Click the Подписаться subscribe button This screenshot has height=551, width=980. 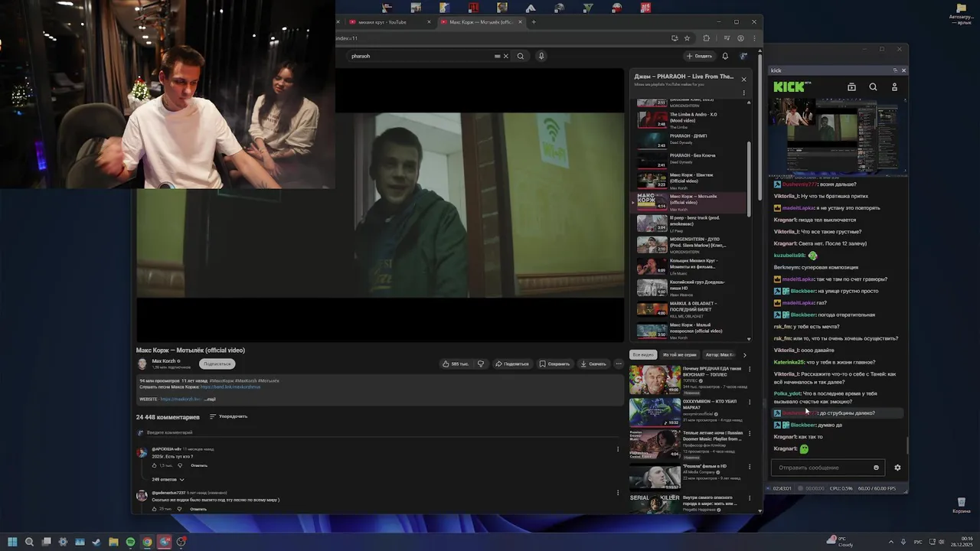(217, 364)
